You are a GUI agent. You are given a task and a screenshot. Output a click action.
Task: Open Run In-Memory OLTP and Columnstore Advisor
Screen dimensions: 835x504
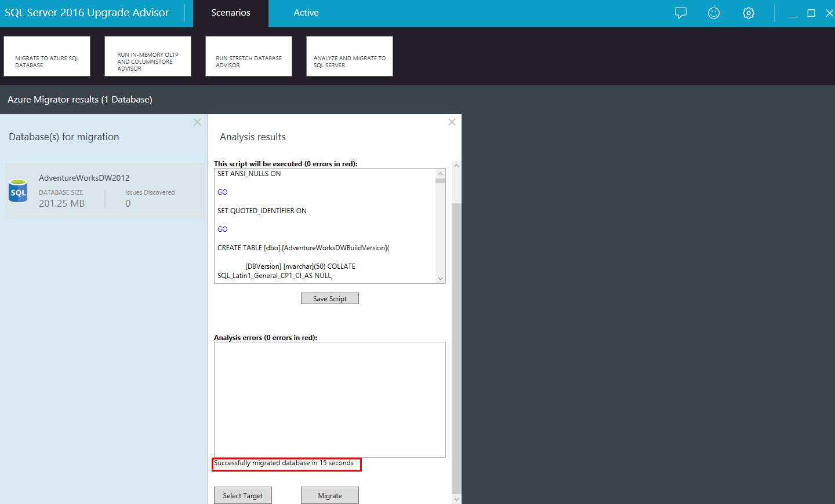148,56
